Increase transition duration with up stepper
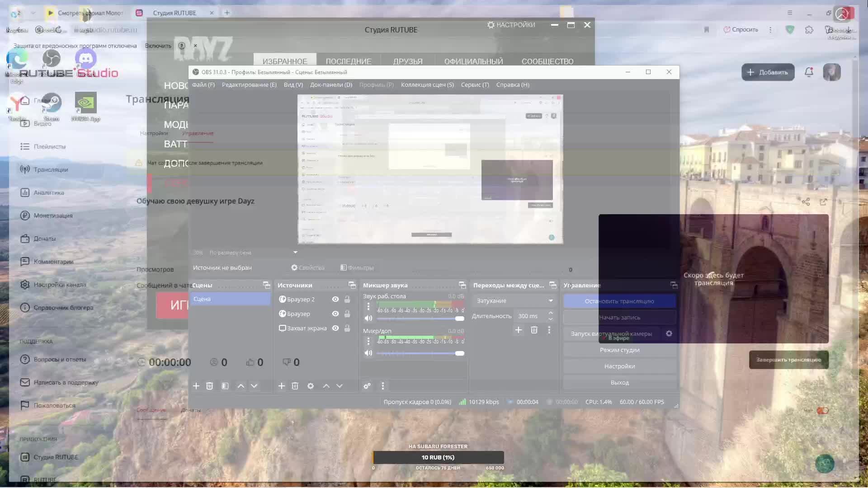This screenshot has width=868, height=488. click(551, 313)
